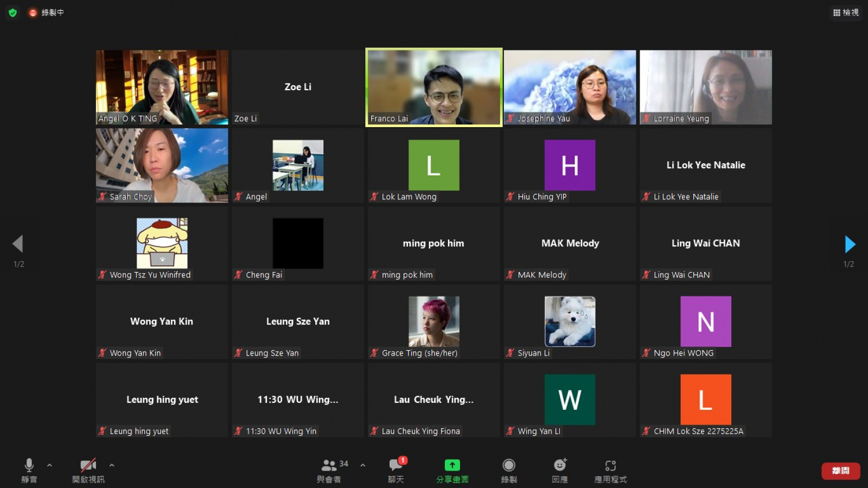Open the Apps icon in the toolbar
The width and height of the screenshot is (868, 488).
[610, 465]
